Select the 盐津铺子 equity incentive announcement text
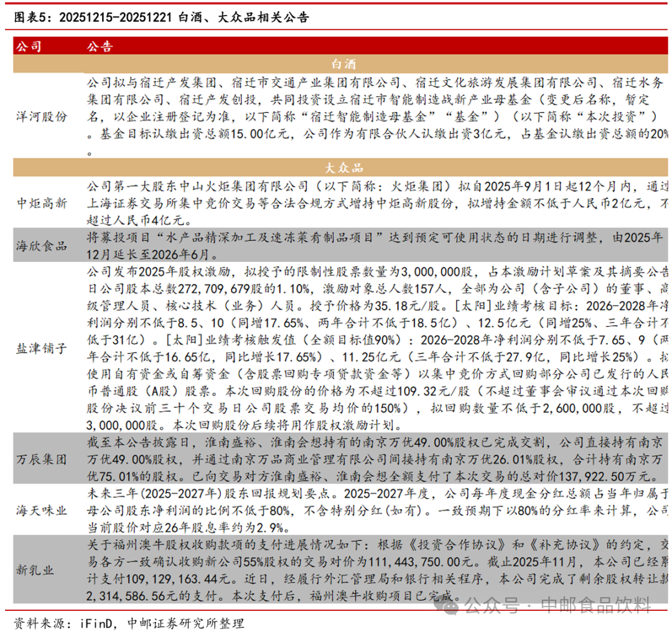Screen dimensions: 672x632 pyautogui.click(x=373, y=347)
